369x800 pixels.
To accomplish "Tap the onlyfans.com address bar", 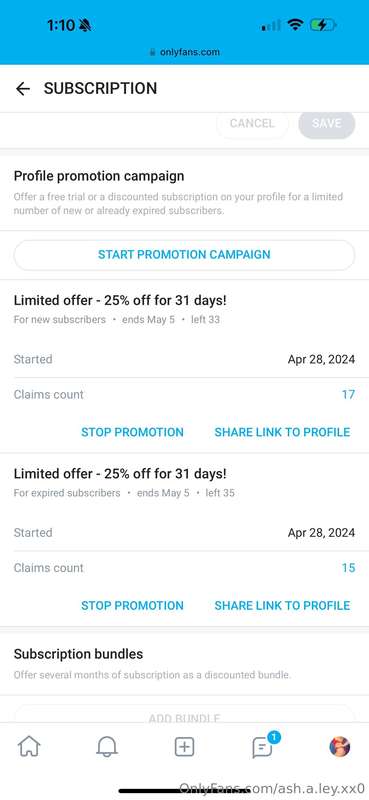I will [184, 52].
